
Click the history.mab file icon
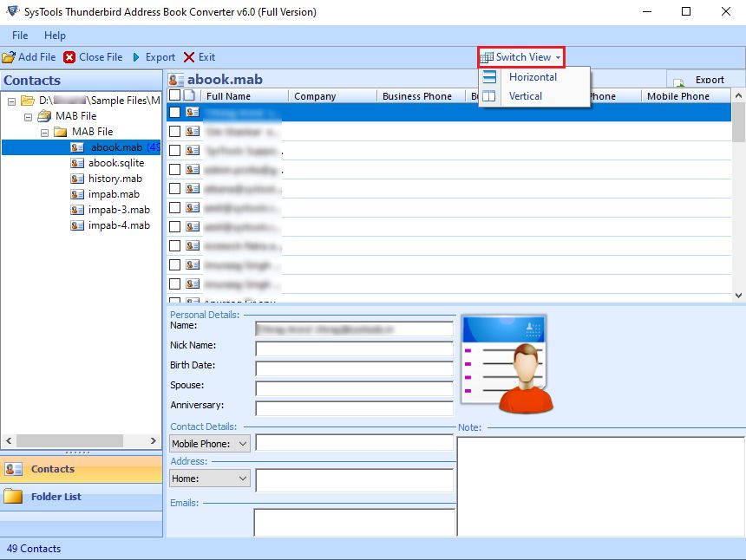pos(77,179)
